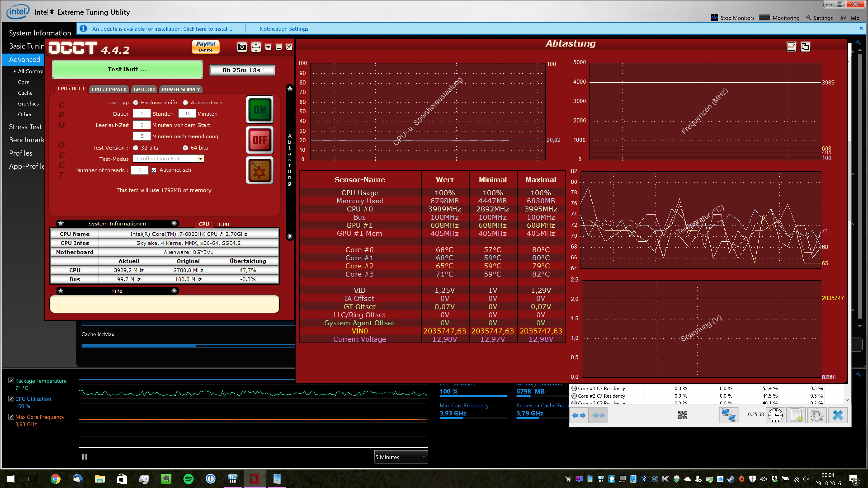Click the OCCT move window arrows icon

256,47
